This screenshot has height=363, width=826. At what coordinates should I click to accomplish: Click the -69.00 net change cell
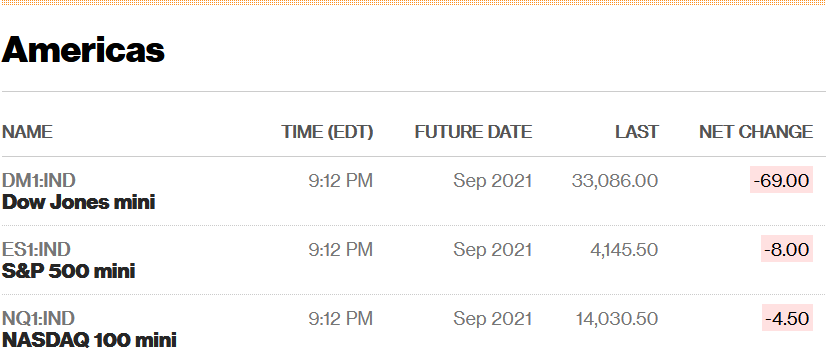click(782, 181)
